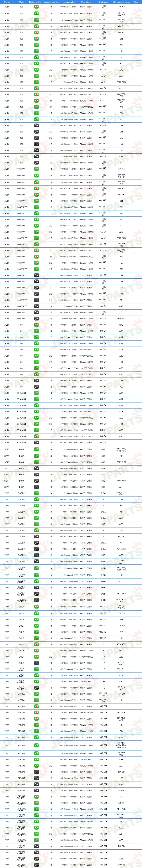Screen dimensions: 142x868
Task: Click the Oznaczenie silnika column header
Action: pyautogui.click(x=121, y=2)
